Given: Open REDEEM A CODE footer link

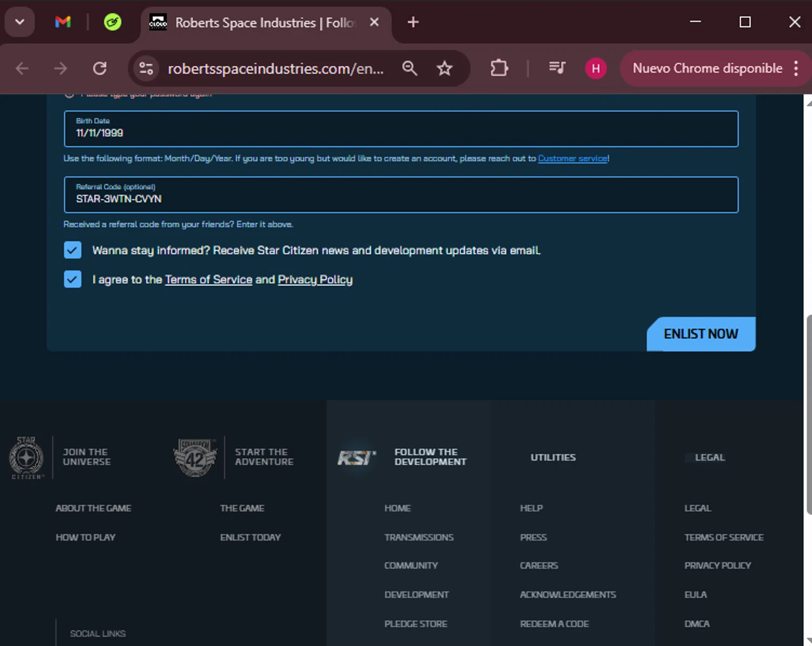Looking at the screenshot, I should point(554,624).
